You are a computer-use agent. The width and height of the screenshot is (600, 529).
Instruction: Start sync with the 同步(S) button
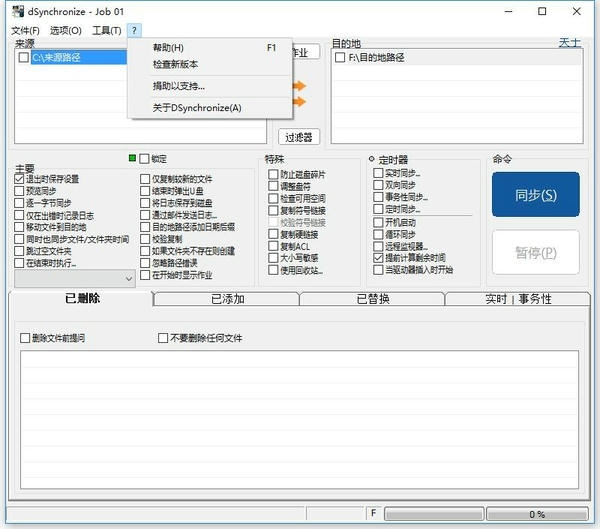[536, 194]
